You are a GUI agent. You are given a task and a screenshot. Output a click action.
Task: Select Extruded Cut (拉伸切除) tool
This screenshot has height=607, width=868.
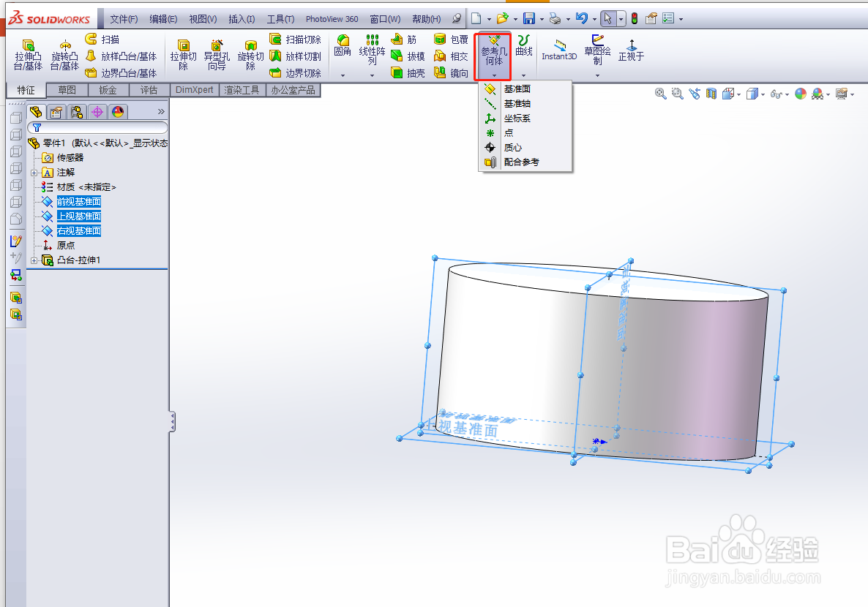[183, 55]
